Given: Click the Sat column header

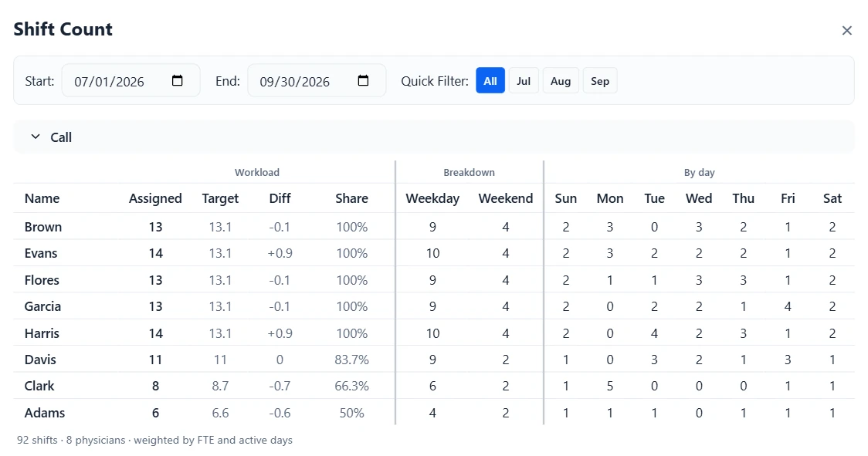Looking at the screenshot, I should coord(832,198).
